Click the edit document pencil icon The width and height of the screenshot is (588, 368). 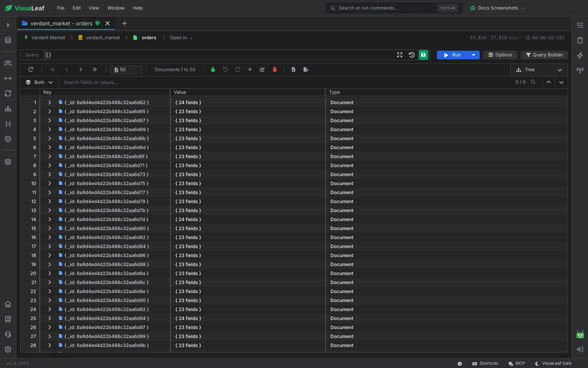click(262, 70)
